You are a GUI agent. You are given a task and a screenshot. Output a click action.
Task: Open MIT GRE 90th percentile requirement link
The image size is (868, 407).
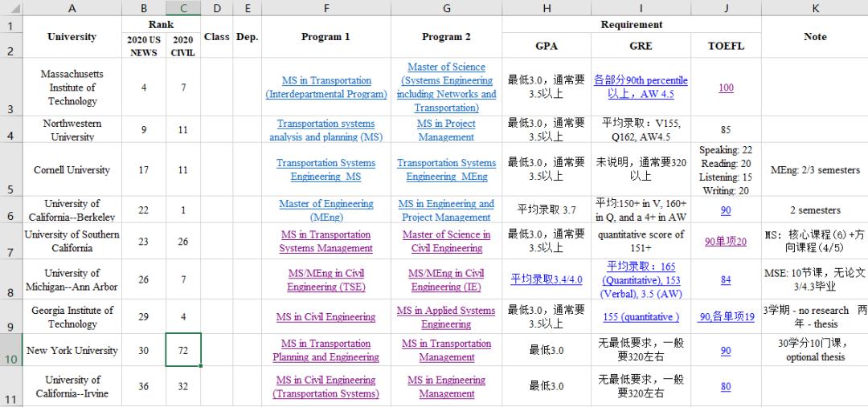tap(641, 88)
